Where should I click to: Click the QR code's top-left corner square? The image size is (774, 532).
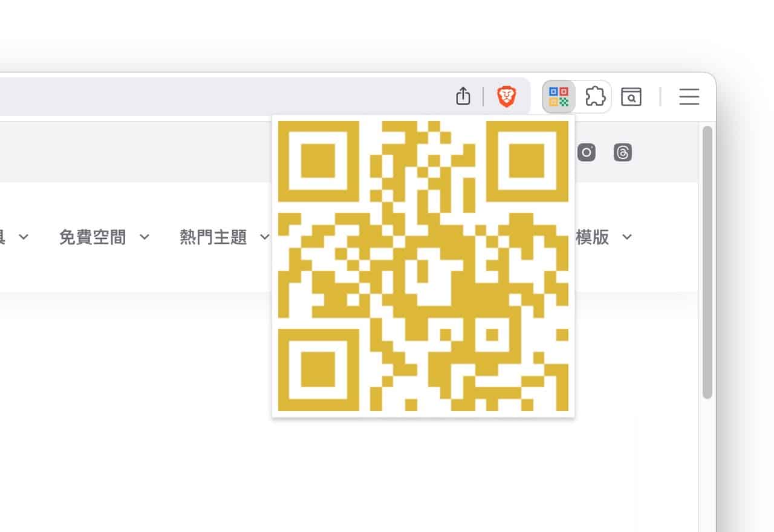tap(318, 161)
